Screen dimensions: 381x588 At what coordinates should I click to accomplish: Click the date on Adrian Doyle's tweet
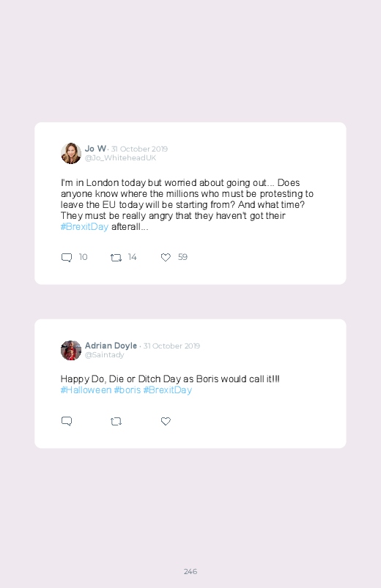(x=171, y=346)
